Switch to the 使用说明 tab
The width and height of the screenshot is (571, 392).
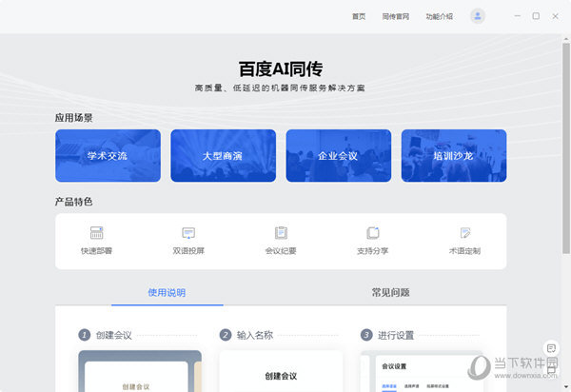tap(167, 292)
